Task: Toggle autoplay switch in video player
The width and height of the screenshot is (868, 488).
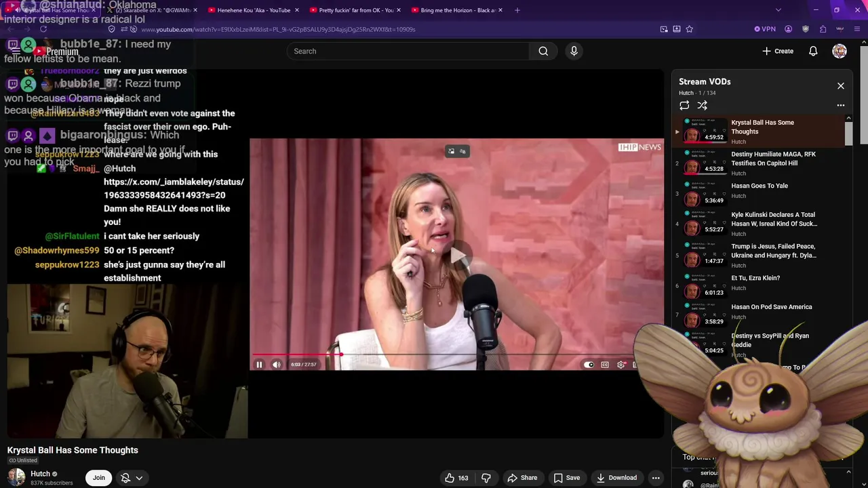Action: (x=589, y=365)
